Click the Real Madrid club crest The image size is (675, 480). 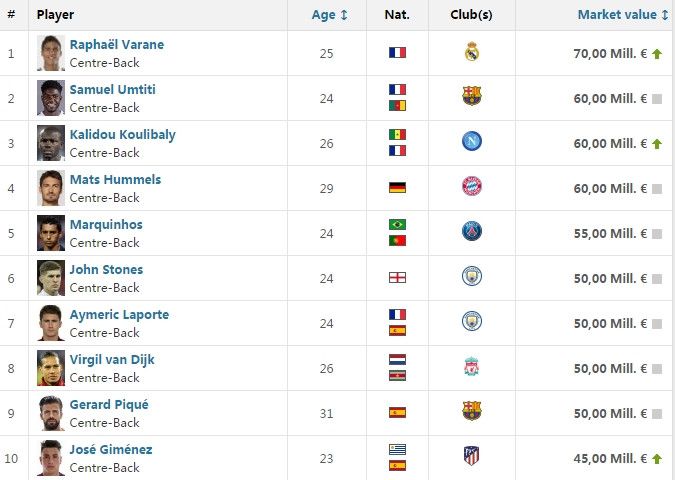(472, 52)
